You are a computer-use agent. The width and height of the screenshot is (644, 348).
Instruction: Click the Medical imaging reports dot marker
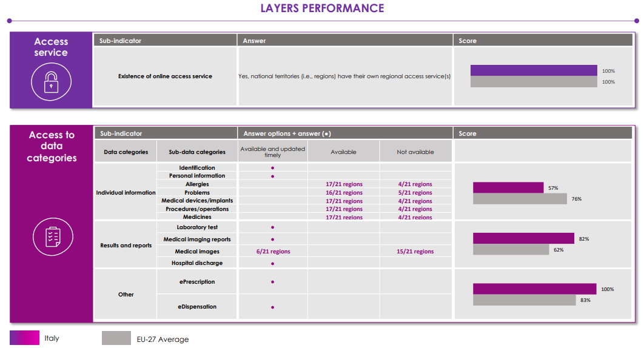click(273, 239)
